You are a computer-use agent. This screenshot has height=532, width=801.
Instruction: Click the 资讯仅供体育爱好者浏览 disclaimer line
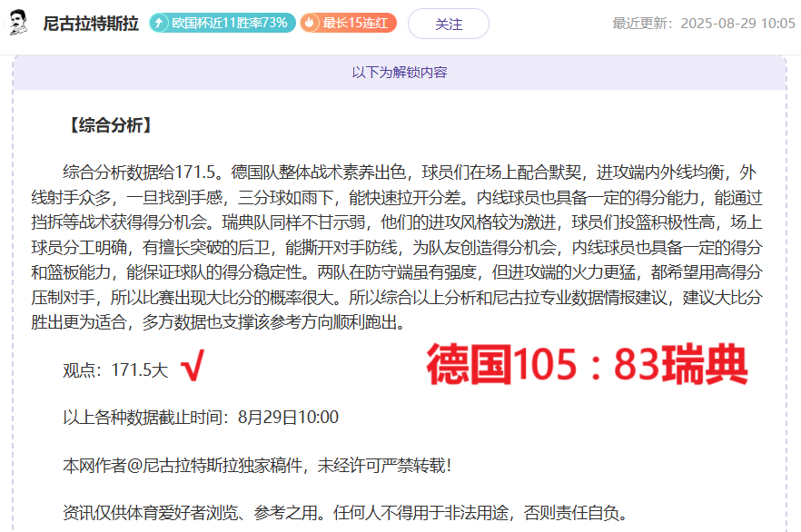pyautogui.click(x=345, y=512)
